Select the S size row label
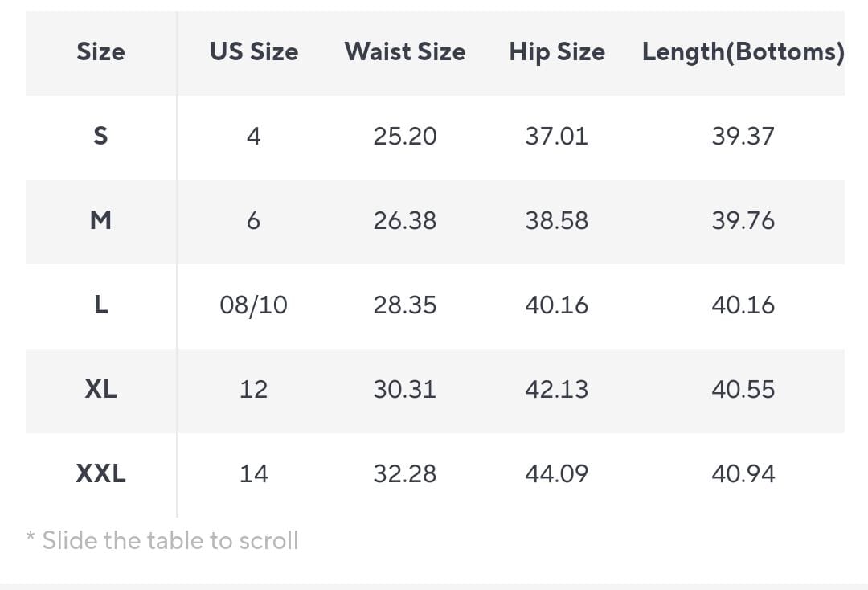This screenshot has width=868, height=590. click(x=100, y=137)
